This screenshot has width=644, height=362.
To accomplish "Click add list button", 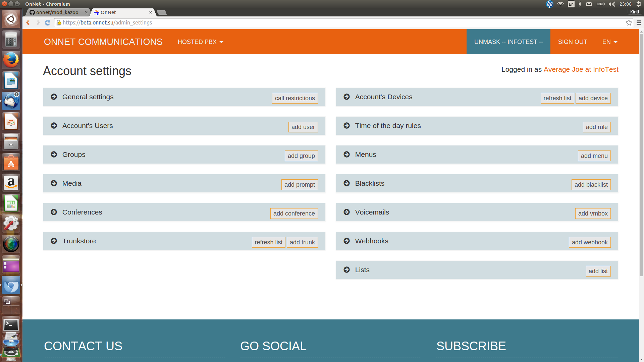I will [598, 271].
